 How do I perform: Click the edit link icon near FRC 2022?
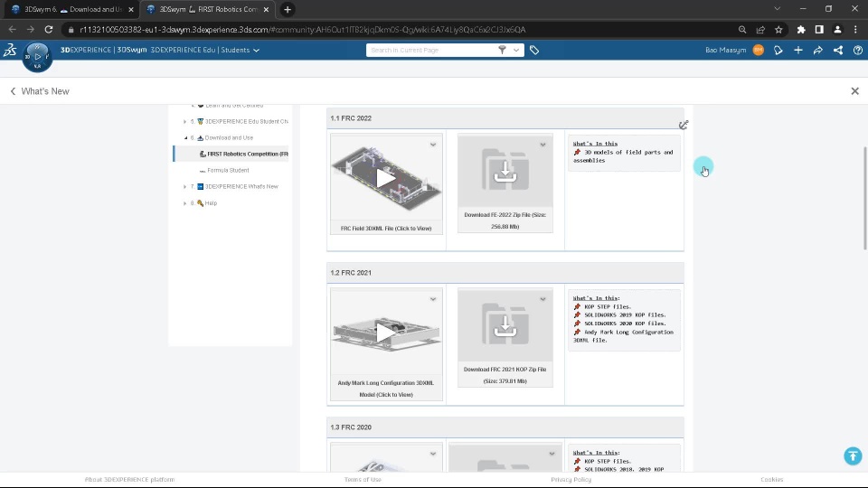684,125
